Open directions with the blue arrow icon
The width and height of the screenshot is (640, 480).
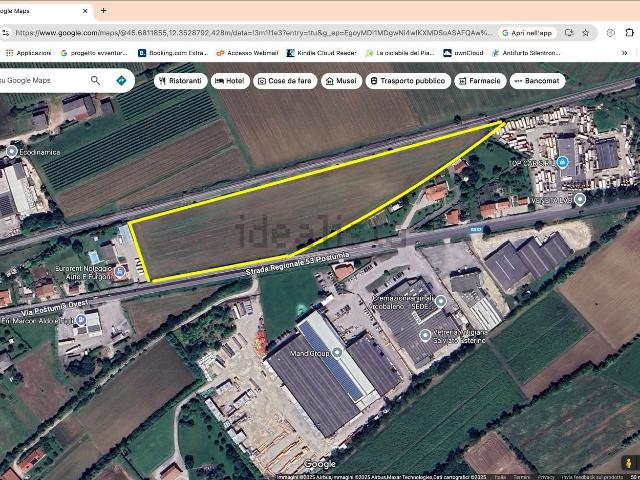[x=121, y=80]
